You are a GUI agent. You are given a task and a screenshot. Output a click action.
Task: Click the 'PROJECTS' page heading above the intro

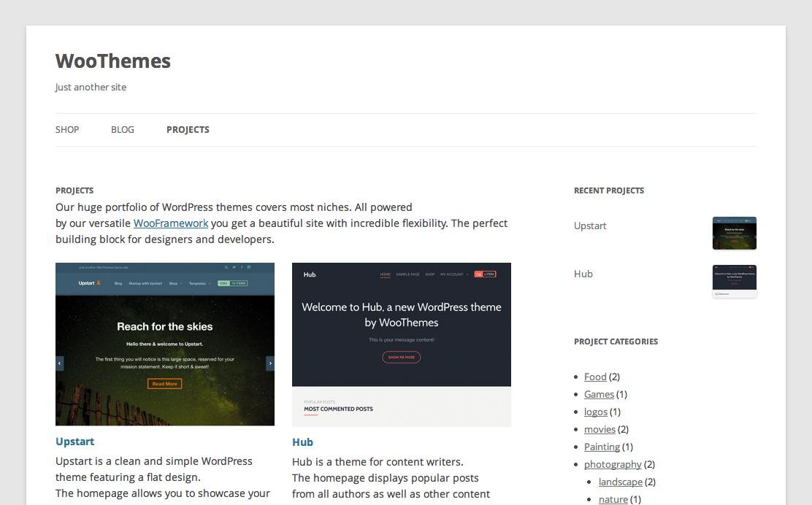click(x=74, y=190)
